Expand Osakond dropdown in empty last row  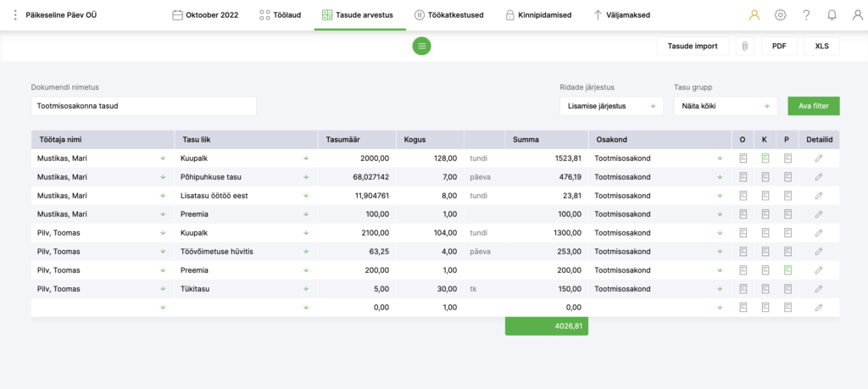720,307
